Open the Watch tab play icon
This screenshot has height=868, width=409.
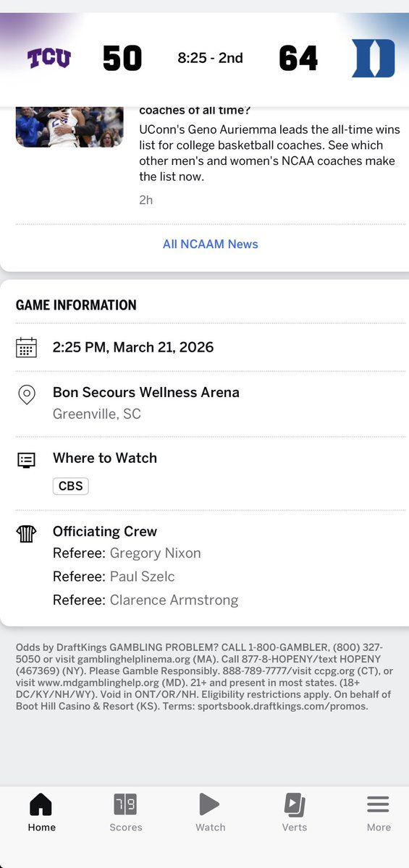(210, 804)
